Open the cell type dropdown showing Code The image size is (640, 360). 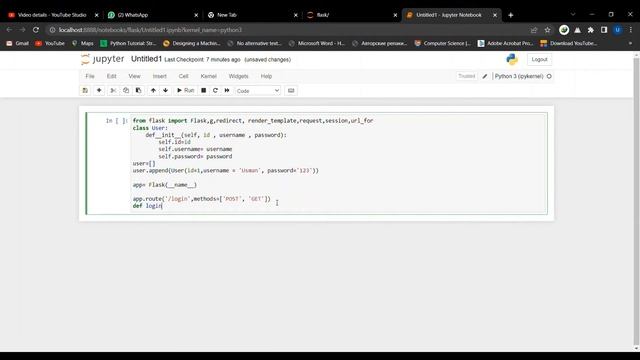258,91
